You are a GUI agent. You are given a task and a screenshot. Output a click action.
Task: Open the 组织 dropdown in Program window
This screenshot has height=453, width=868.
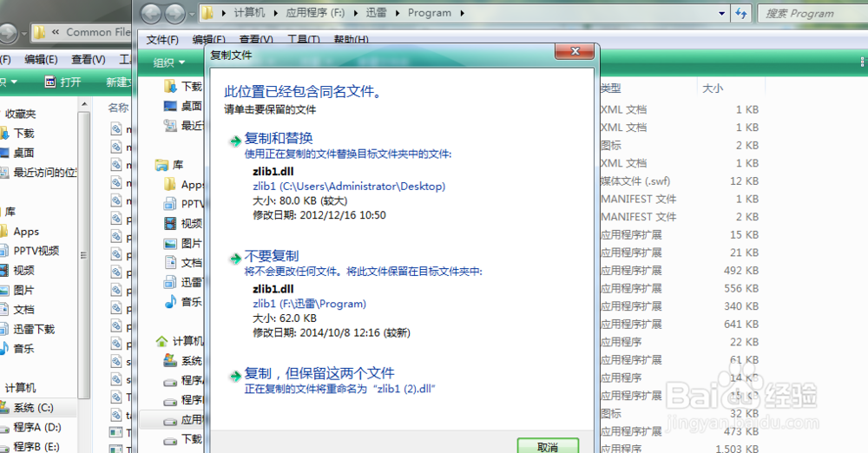pyautogui.click(x=169, y=63)
